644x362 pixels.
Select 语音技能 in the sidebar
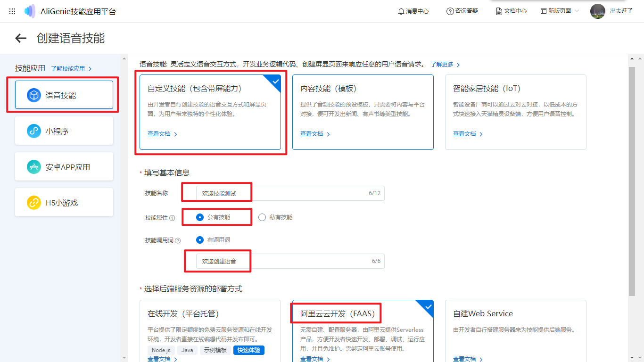click(64, 95)
